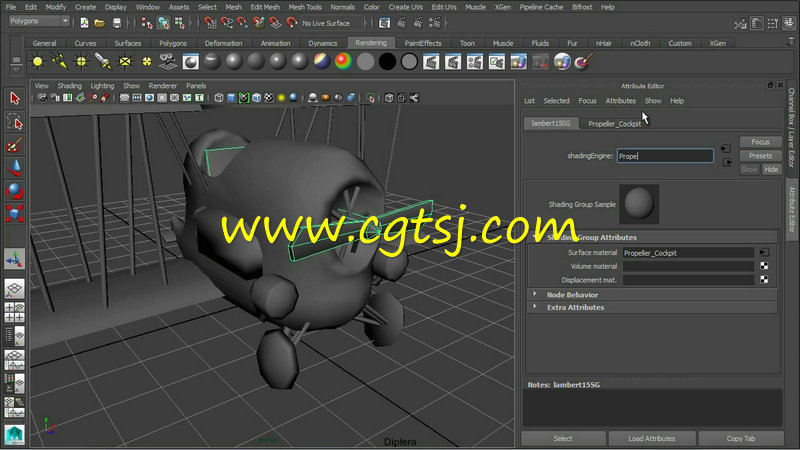Save scene disk icon in status line
The image size is (800, 450).
pos(117,23)
